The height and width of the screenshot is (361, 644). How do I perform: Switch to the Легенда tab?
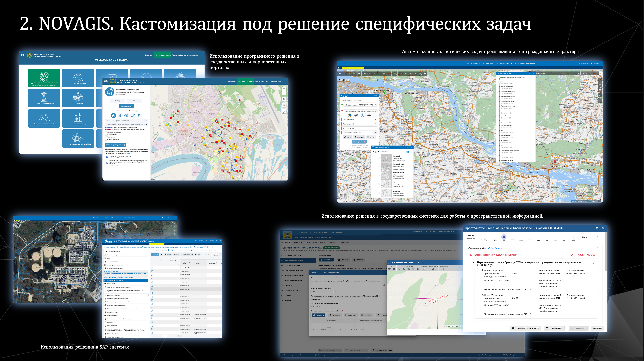(117, 101)
